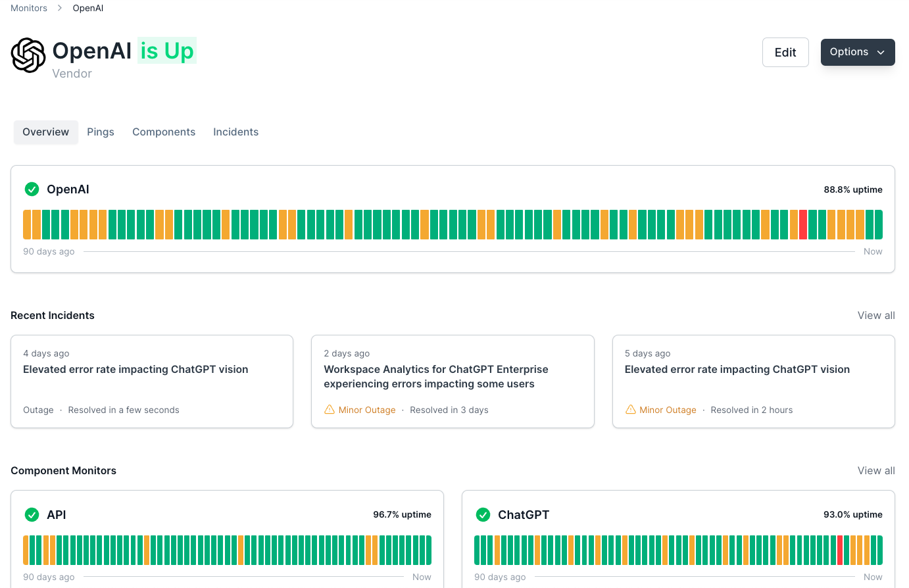This screenshot has height=588, width=909.
Task: Switch to the Pings tab
Action: (x=101, y=132)
